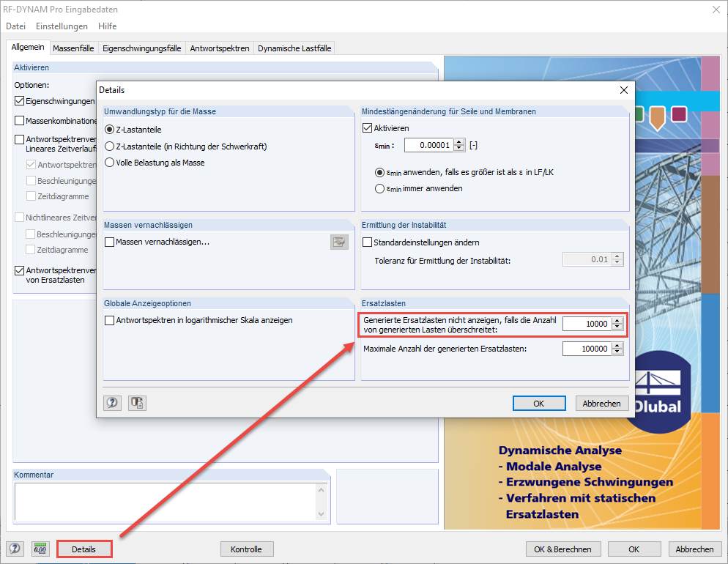Toggle Antwortspektrenverfahren von Ersatzlasten checkbox

(20, 270)
